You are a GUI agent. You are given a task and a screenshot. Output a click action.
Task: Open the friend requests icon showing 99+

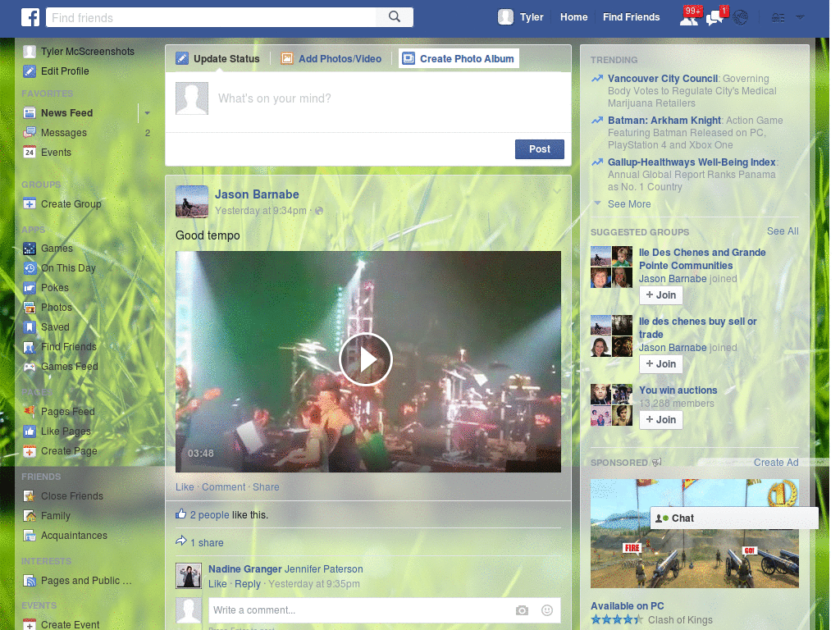(689, 18)
